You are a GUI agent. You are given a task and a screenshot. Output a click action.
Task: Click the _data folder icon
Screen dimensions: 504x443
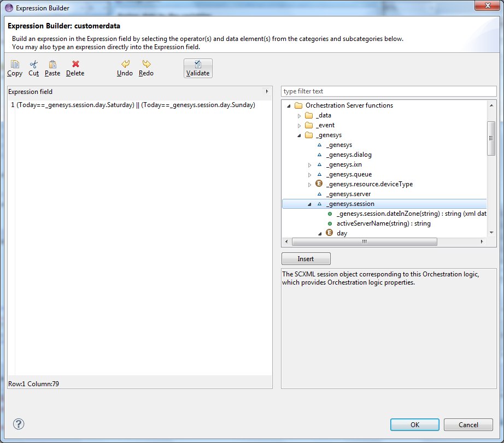coord(309,115)
